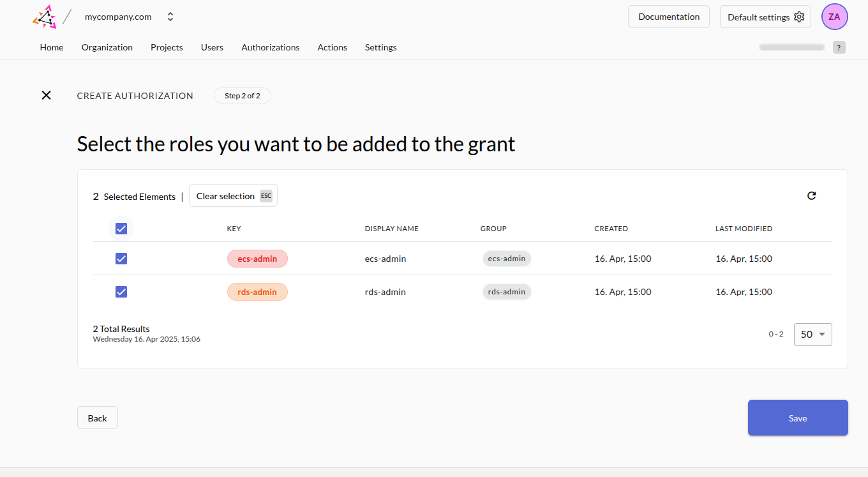
Task: Click the Clear selection button
Action: (233, 196)
